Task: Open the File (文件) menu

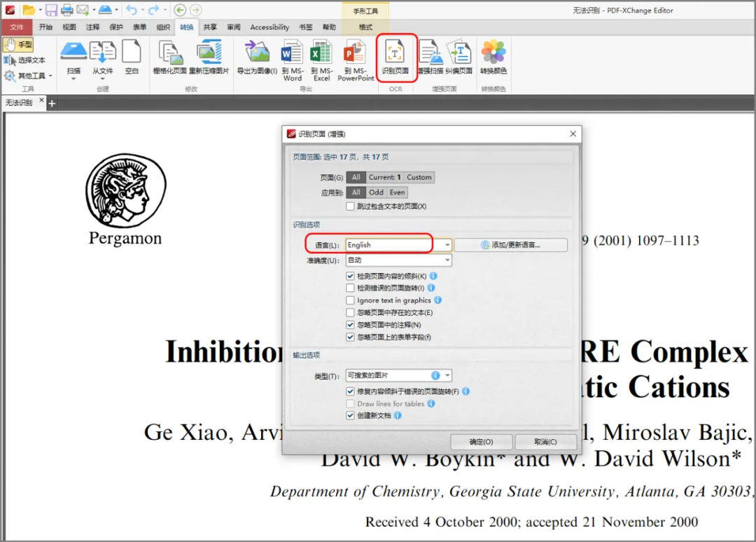Action: 16,27
